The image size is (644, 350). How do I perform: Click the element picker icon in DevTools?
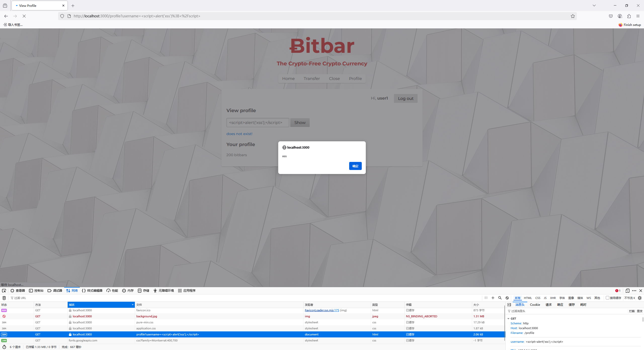[4, 291]
